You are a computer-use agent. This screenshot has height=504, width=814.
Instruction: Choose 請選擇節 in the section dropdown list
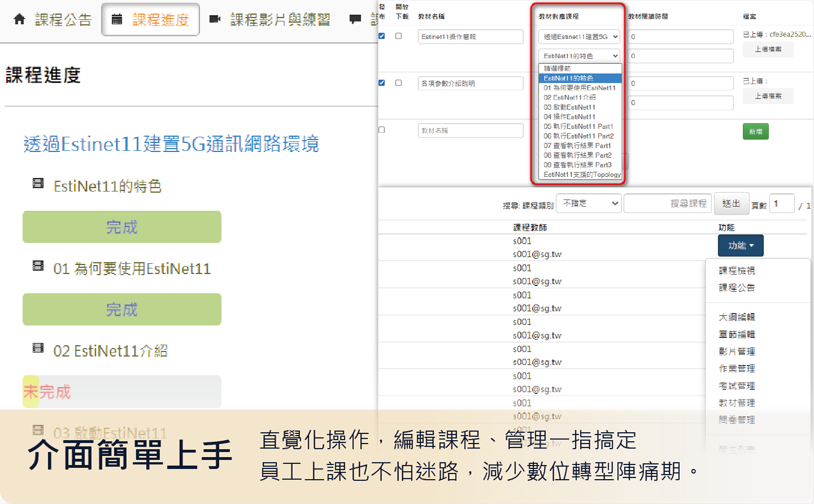pos(580,68)
